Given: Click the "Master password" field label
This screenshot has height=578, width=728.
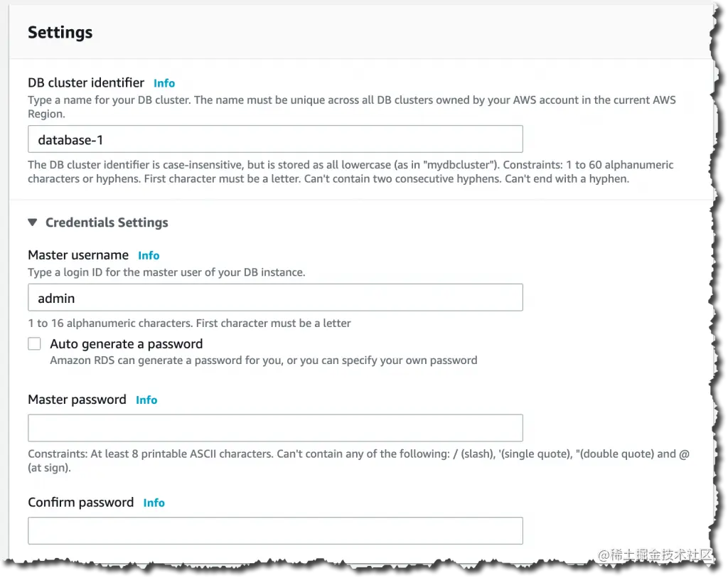Looking at the screenshot, I should click(77, 400).
